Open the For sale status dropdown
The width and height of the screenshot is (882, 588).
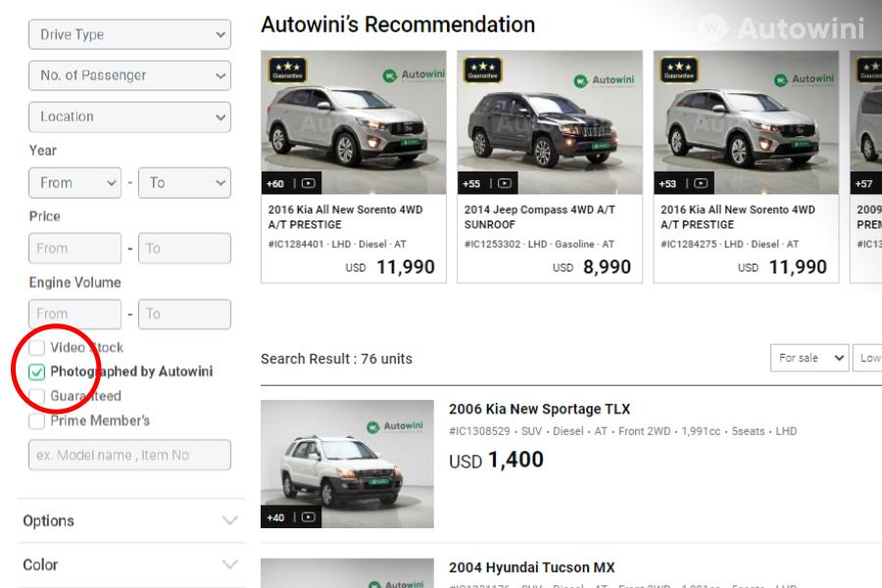(809, 359)
